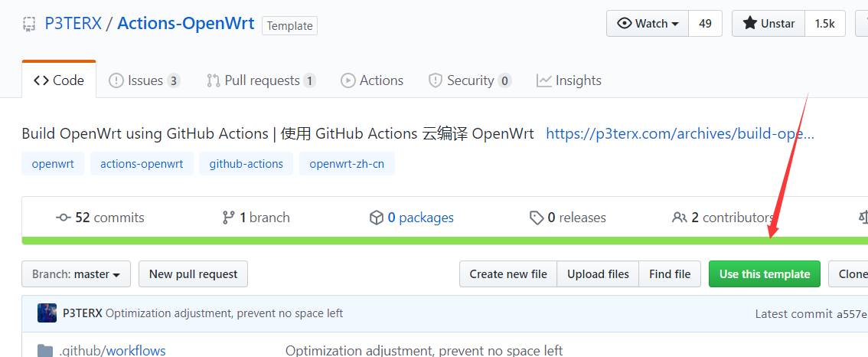Screen dimensions: 868x357
Task: Switch to the Issues tab
Action: (145, 80)
